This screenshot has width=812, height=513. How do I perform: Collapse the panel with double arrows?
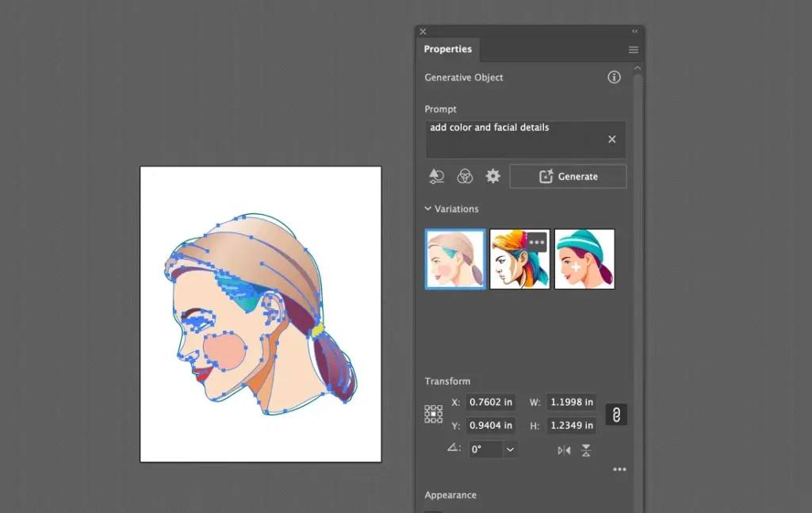[634, 32]
